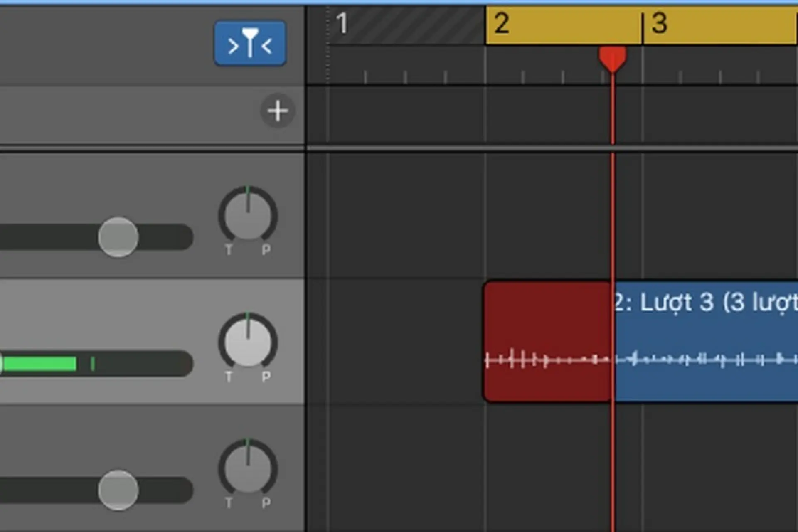The width and height of the screenshot is (798, 532).
Task: Select the blue Lượt 3 take region
Action: 706,342
